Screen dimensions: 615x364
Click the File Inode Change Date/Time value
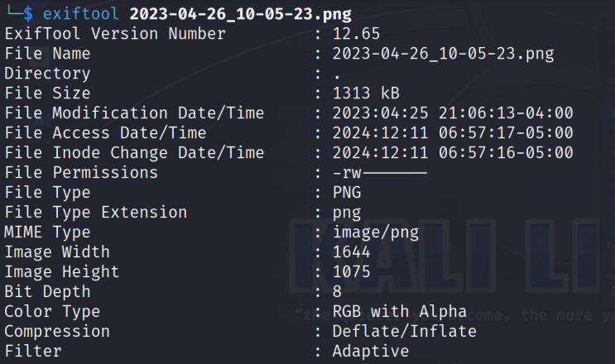coord(453,153)
